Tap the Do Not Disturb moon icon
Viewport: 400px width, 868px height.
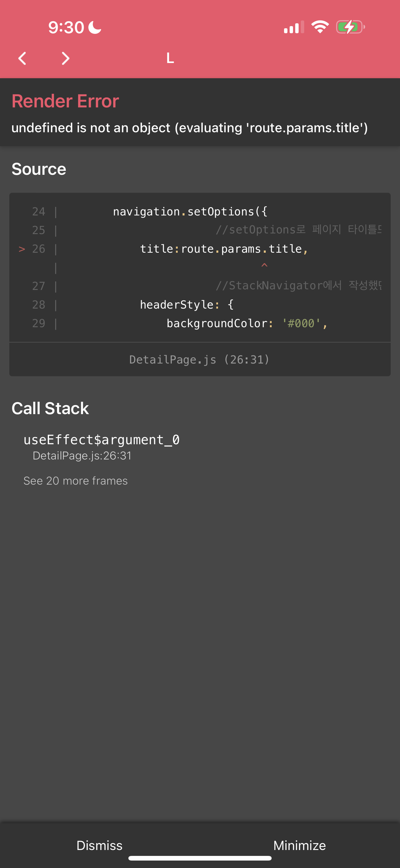point(95,27)
